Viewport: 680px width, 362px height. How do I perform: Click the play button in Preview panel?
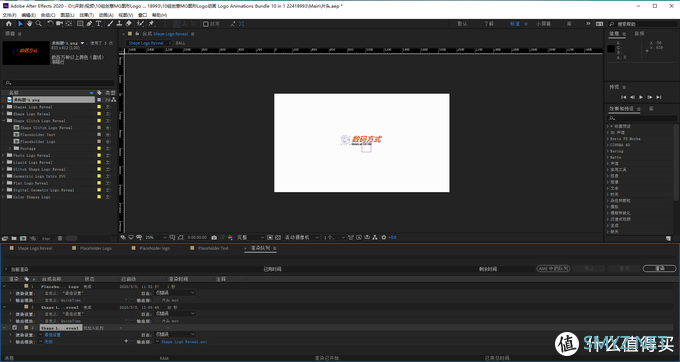pyautogui.click(x=641, y=97)
